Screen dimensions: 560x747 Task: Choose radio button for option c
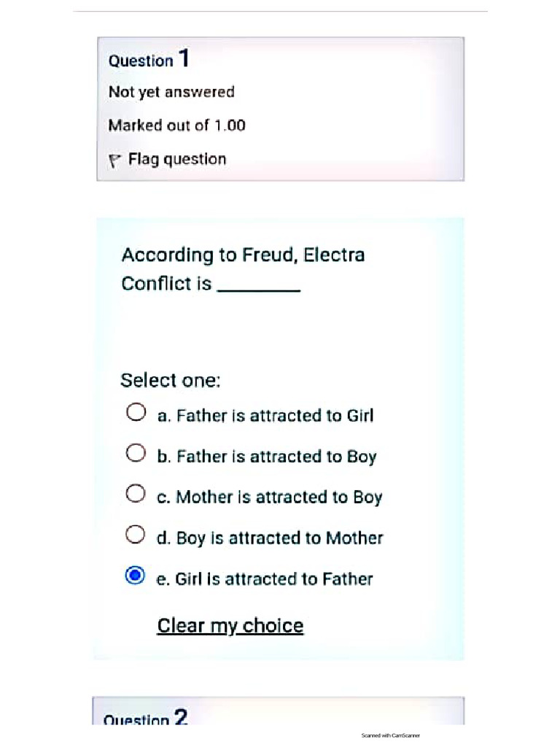pyautogui.click(x=135, y=495)
